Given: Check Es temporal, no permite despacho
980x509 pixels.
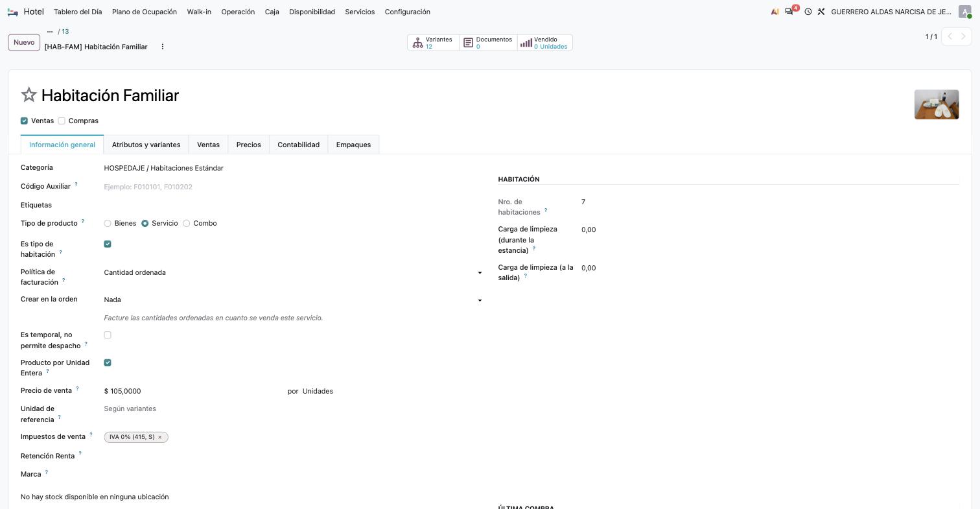Looking at the screenshot, I should [x=108, y=335].
